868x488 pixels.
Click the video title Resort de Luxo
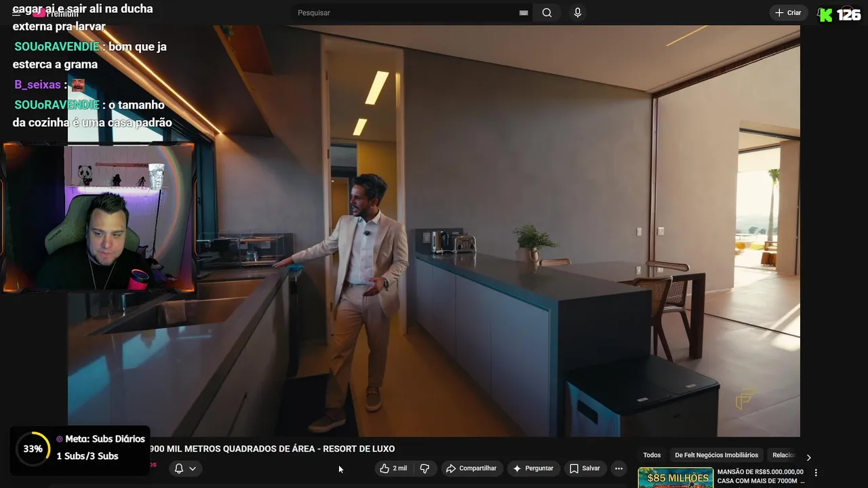(x=272, y=449)
